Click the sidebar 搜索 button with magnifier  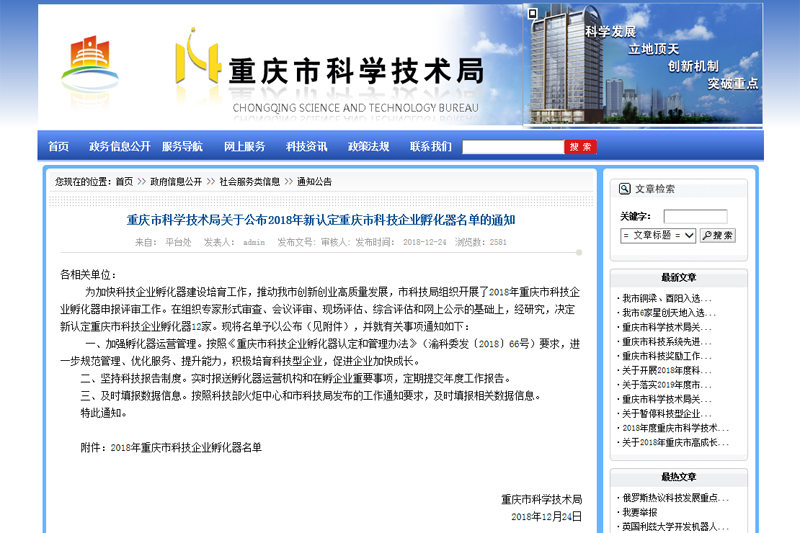pos(718,236)
